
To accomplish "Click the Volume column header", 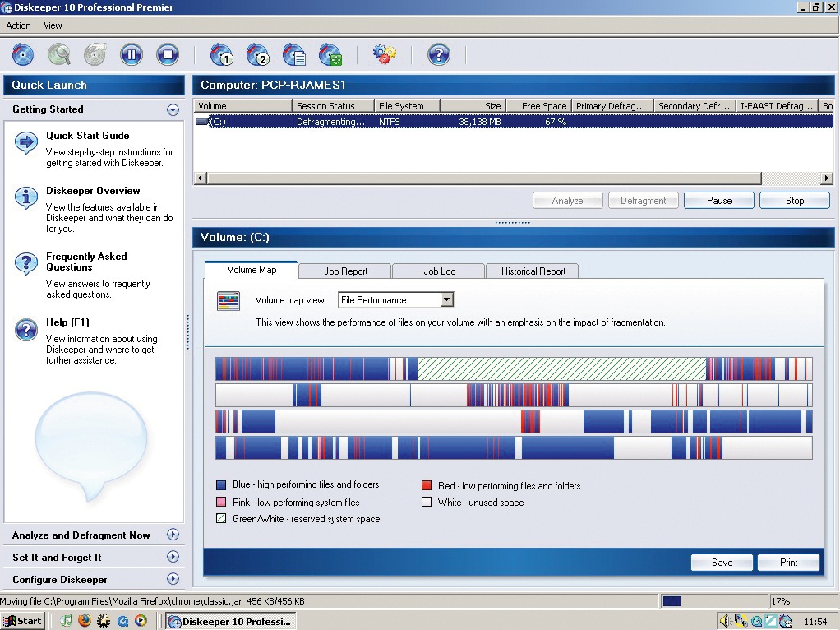I will pos(242,106).
